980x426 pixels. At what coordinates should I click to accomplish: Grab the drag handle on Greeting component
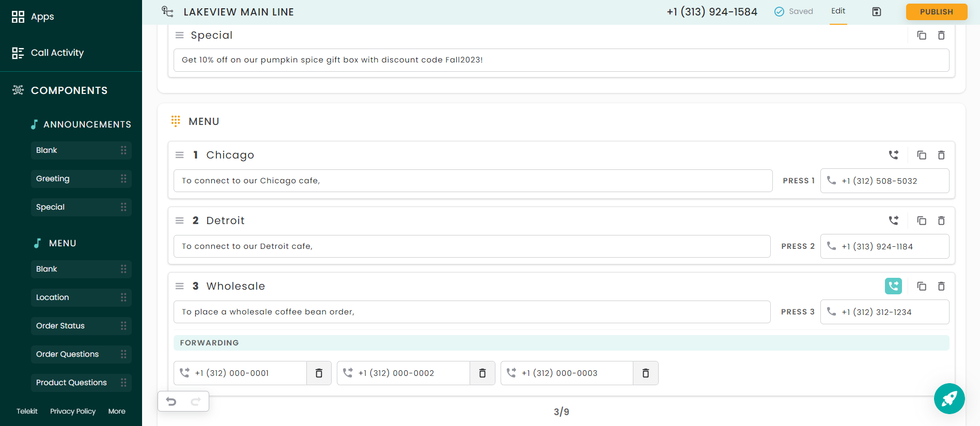click(123, 179)
